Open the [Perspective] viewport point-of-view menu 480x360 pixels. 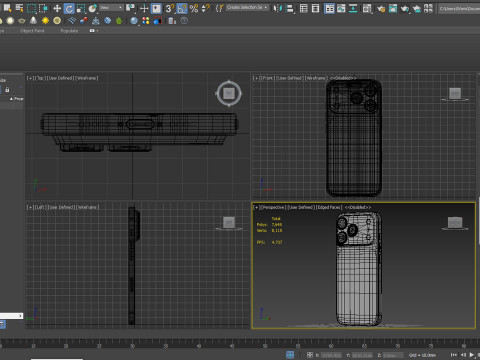(x=273, y=207)
